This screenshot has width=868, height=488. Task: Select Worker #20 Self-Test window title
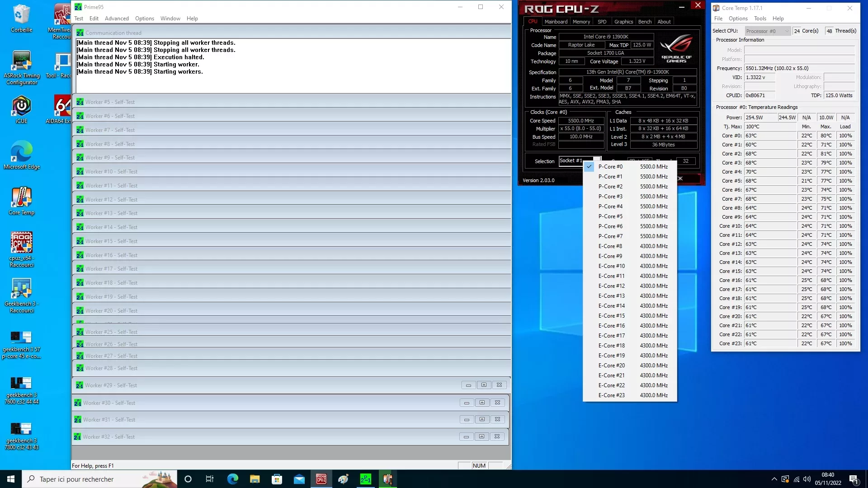point(292,311)
